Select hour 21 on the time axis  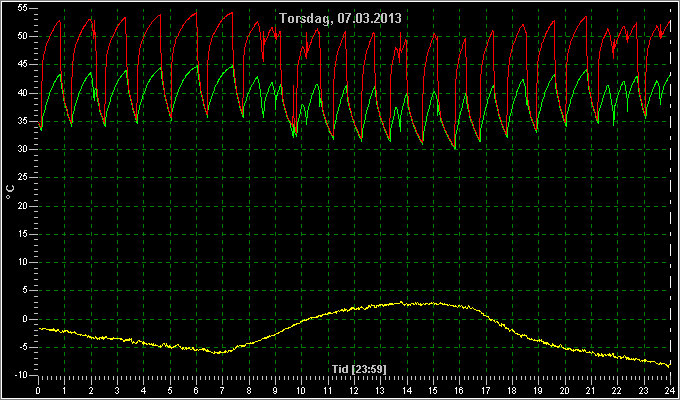[x=591, y=391]
